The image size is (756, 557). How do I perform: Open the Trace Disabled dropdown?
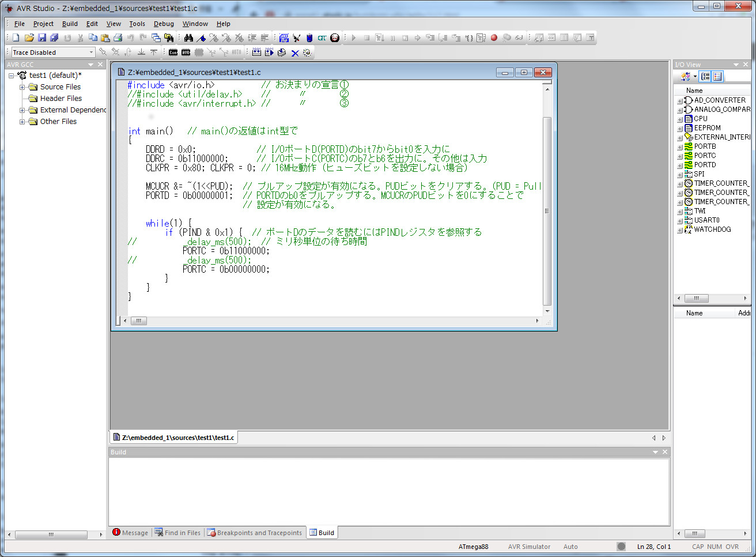coord(91,52)
